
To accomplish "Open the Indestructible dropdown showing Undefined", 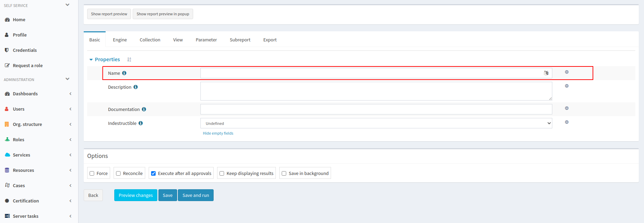I will click(x=376, y=123).
